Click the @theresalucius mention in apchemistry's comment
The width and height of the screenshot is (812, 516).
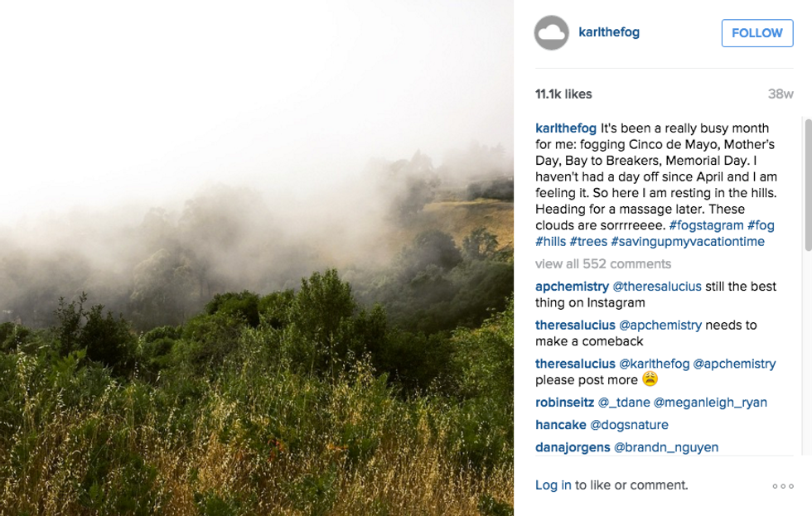click(x=657, y=287)
